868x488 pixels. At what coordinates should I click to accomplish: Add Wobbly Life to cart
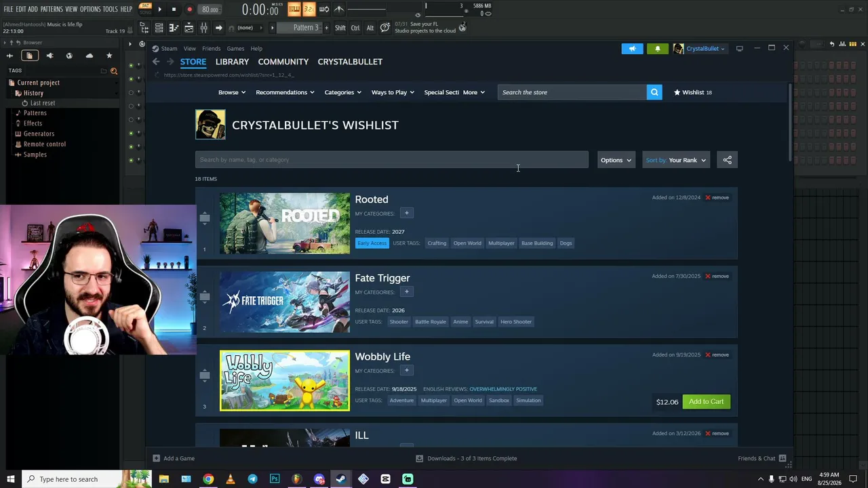click(x=706, y=402)
